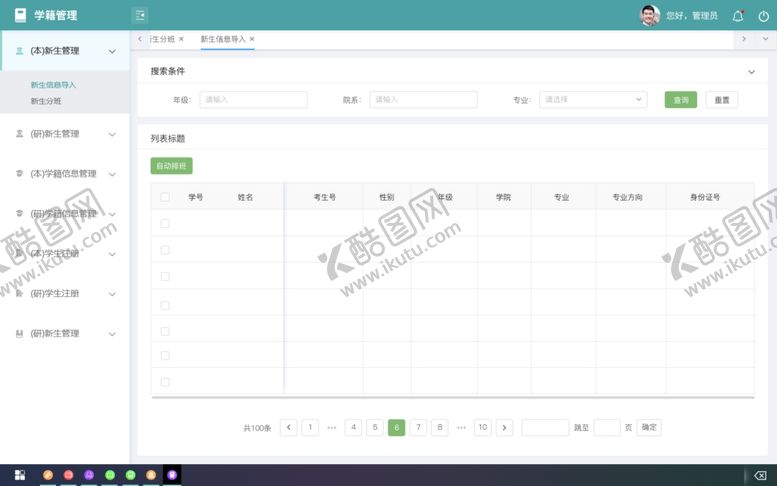This screenshot has height=486, width=777.
Task: Click the (本)学籍信息管理 menu icon
Action: (19, 173)
